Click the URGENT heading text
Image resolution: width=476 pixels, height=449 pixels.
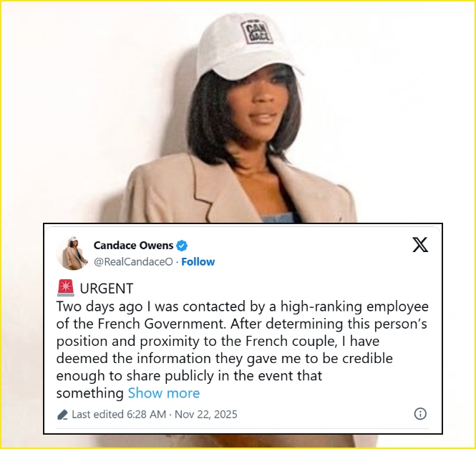tap(107, 289)
